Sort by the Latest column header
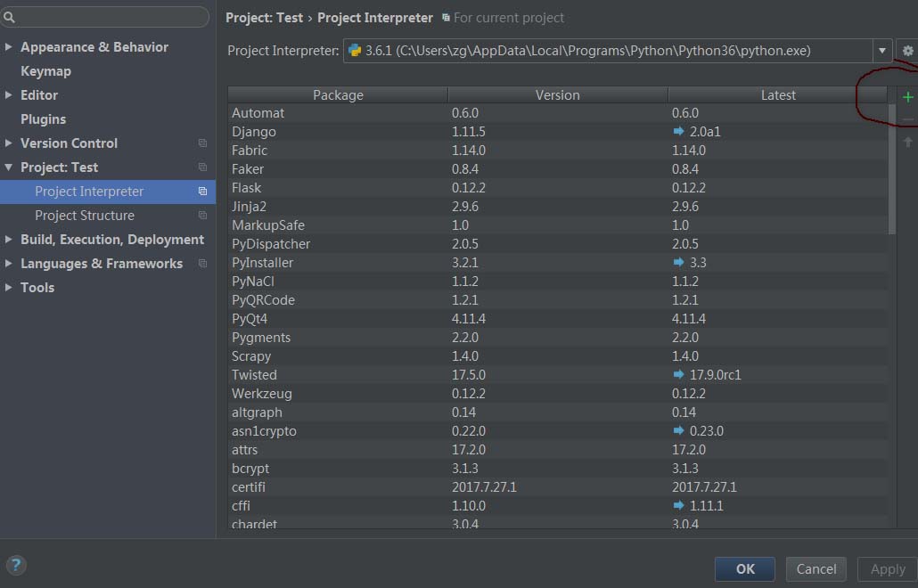This screenshot has width=918, height=588. [x=777, y=94]
